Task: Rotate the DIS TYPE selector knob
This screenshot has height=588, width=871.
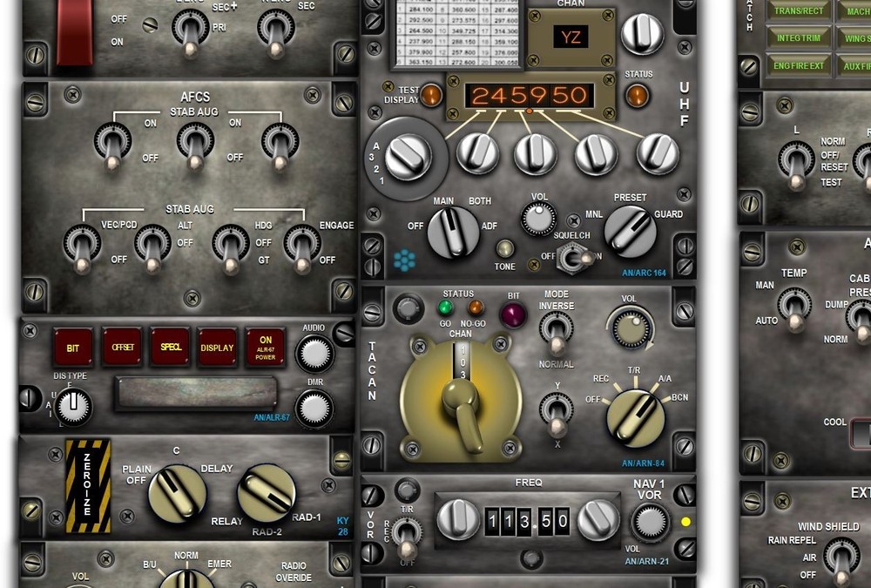Action: 73,406
